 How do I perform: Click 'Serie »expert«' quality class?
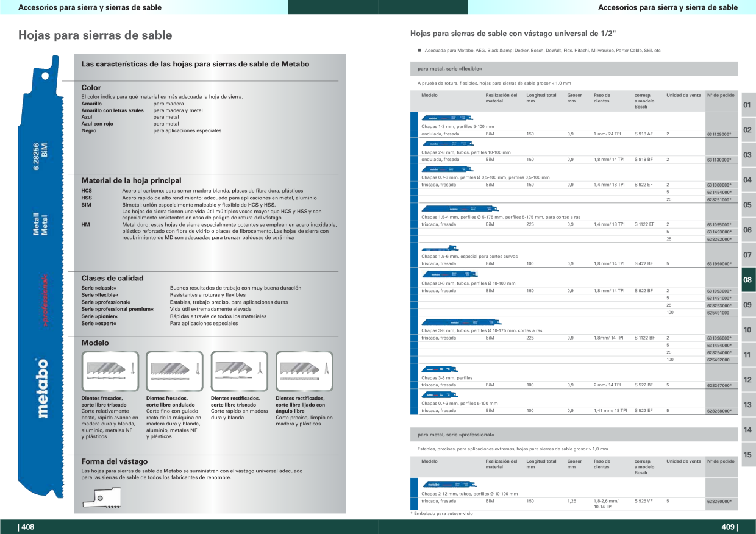(98, 323)
